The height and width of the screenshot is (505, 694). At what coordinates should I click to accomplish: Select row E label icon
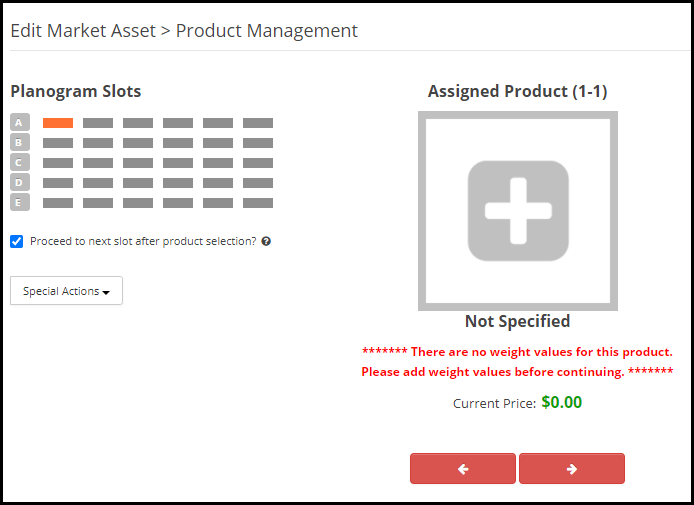[x=20, y=202]
